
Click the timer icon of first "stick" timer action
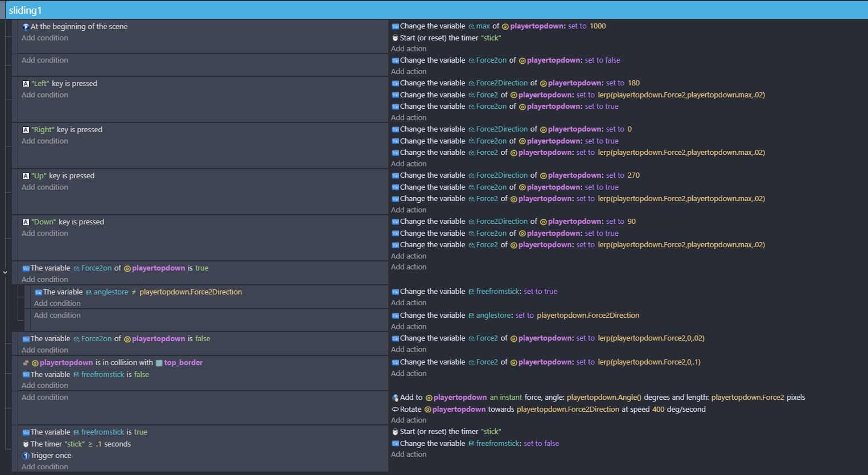395,38
